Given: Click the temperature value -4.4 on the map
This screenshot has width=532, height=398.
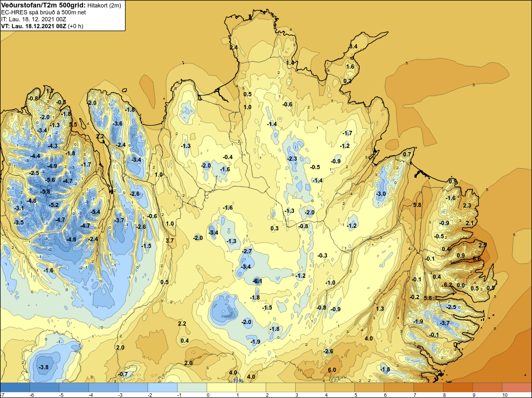Looking at the screenshot, I should click(x=35, y=156).
